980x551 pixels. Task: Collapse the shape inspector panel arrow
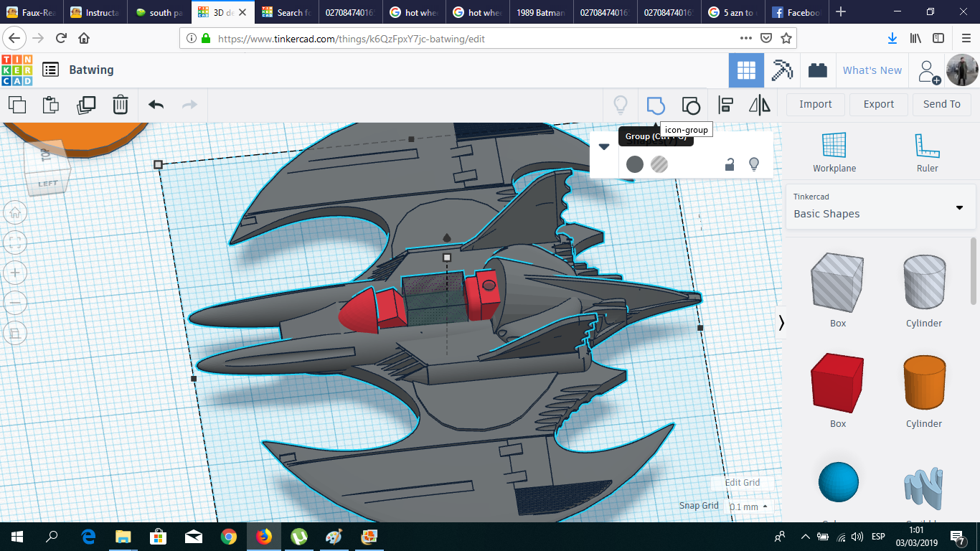[604, 147]
